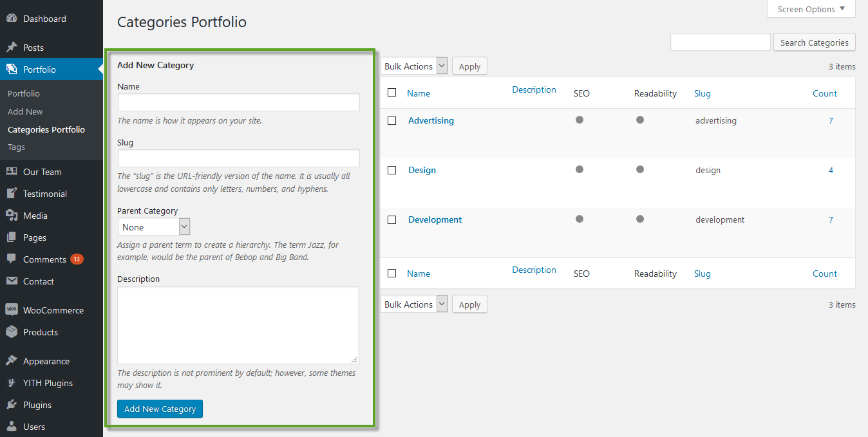Image resolution: width=868 pixels, height=437 pixels.
Task: Click the Contact envelope icon
Action: pos(12,281)
